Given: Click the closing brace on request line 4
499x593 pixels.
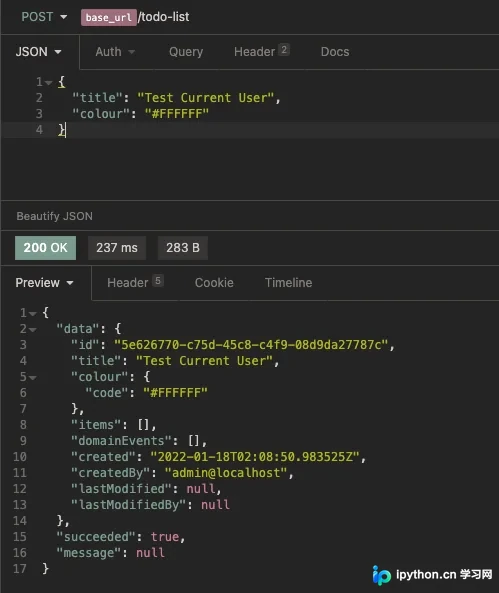Looking at the screenshot, I should (62, 130).
